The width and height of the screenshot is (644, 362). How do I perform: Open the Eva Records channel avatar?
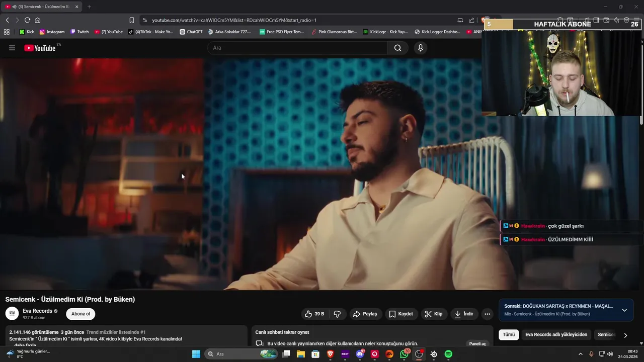(x=12, y=314)
